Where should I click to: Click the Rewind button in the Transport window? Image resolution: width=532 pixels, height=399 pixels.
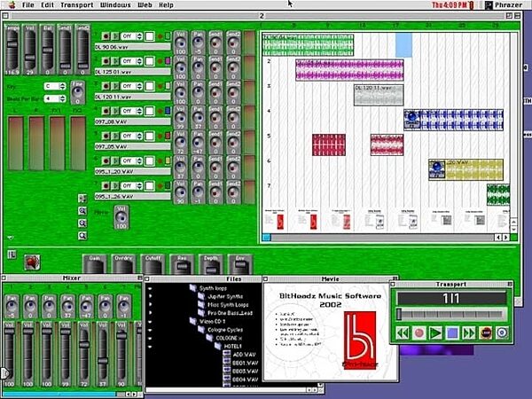[403, 332]
